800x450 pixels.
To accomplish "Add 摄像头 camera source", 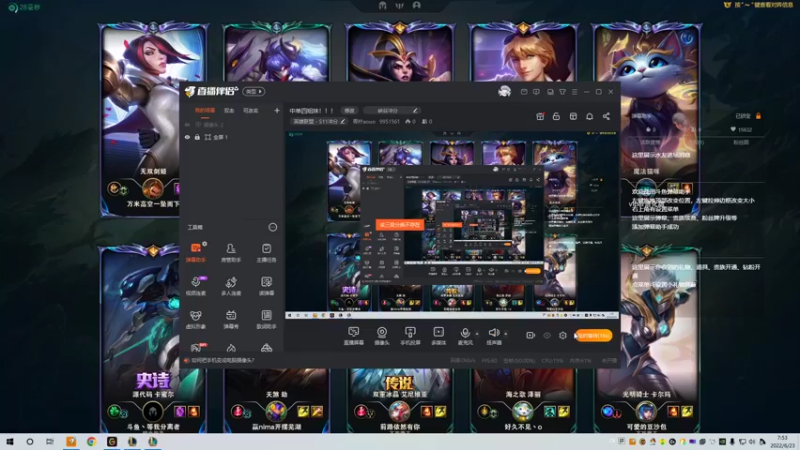I will pyautogui.click(x=382, y=336).
